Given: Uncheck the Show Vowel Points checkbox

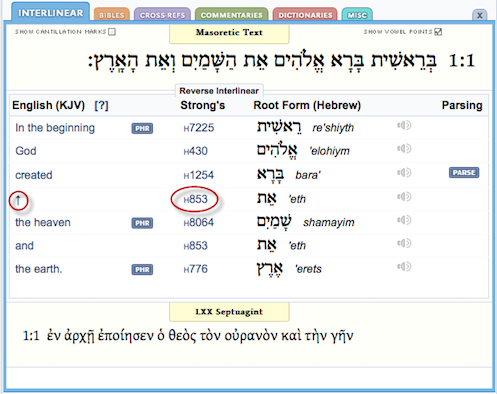Looking at the screenshot, I should [438, 32].
